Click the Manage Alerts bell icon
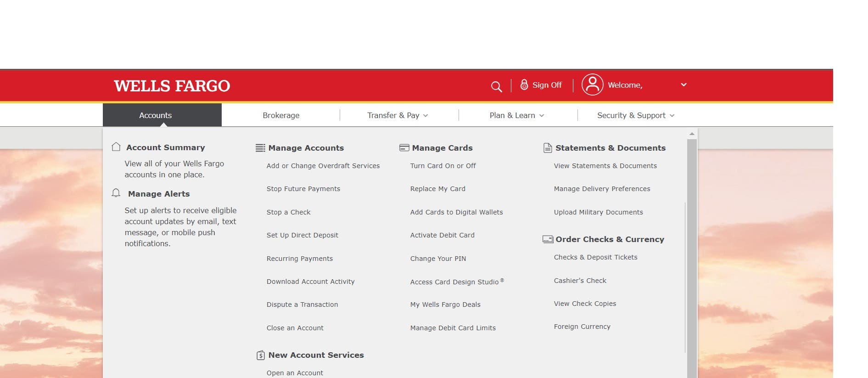 click(x=116, y=193)
